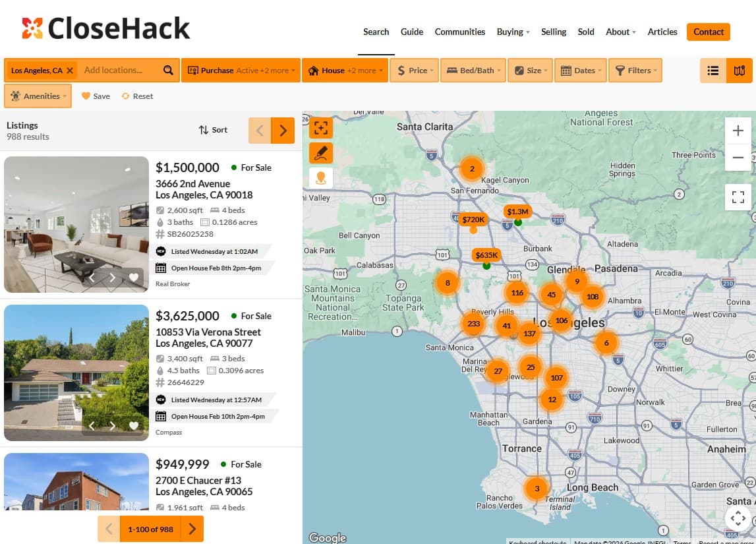Zoom out on the map

(738, 158)
